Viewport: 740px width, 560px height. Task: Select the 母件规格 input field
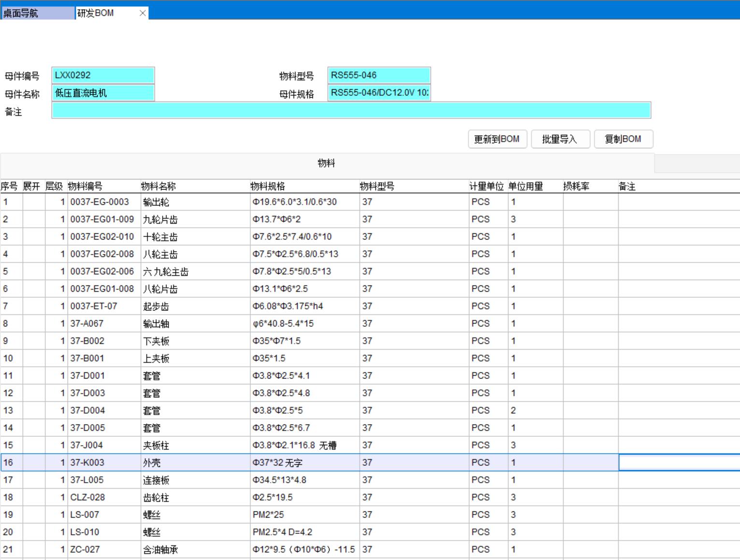(379, 93)
